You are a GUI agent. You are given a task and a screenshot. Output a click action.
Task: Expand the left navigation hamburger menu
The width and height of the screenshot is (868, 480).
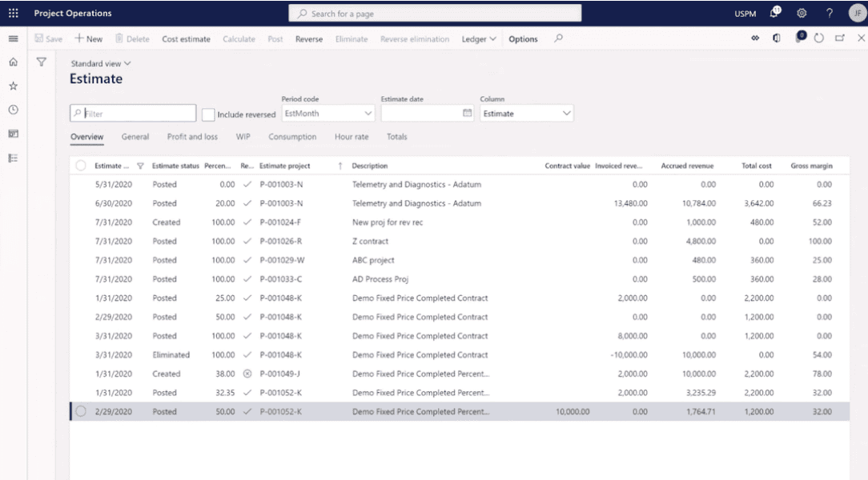(x=13, y=39)
